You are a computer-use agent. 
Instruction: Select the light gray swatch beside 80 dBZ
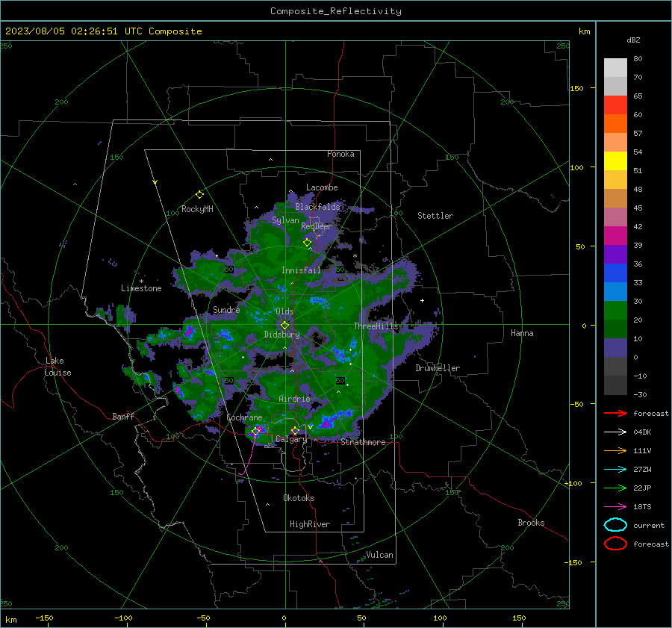615,68
